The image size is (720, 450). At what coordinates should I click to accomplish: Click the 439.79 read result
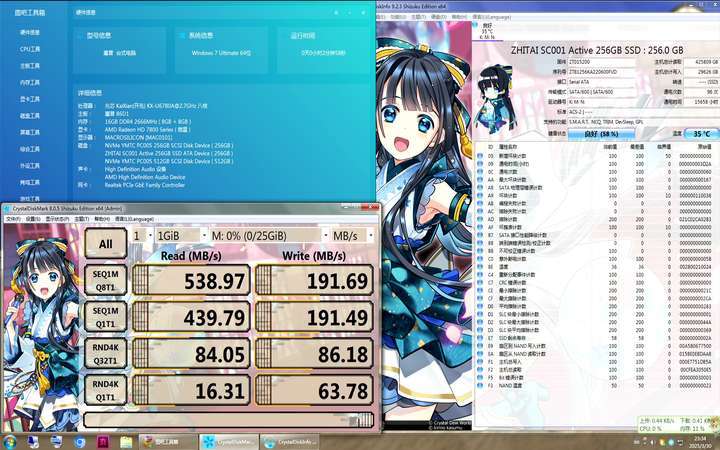[191, 317]
